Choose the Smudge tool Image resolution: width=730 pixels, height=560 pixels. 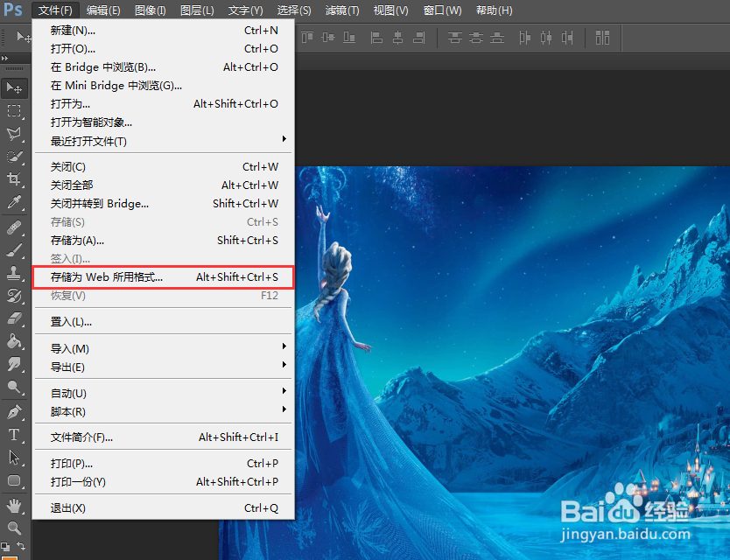coord(14,365)
